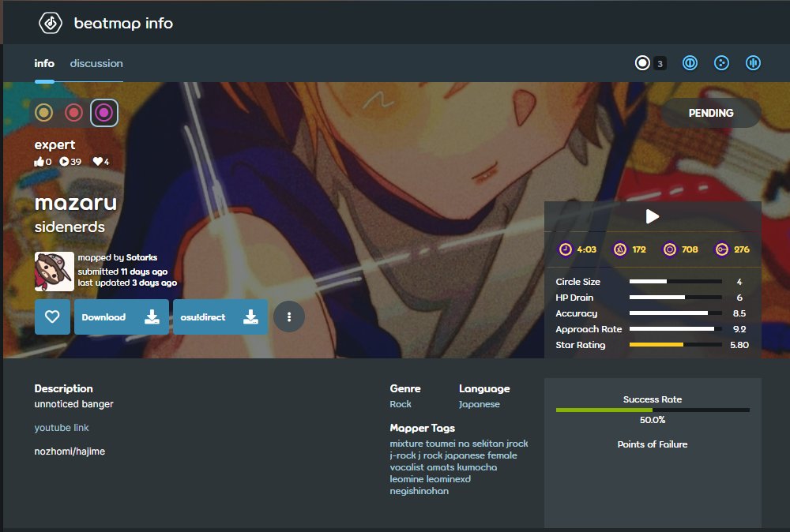This screenshot has width=790, height=532.
Task: Favourite the beatmap with heart button
Action: 52,317
